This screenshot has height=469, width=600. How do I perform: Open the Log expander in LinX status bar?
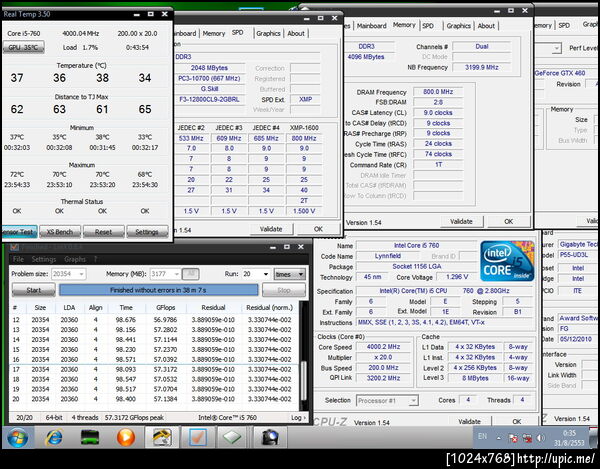click(298, 418)
